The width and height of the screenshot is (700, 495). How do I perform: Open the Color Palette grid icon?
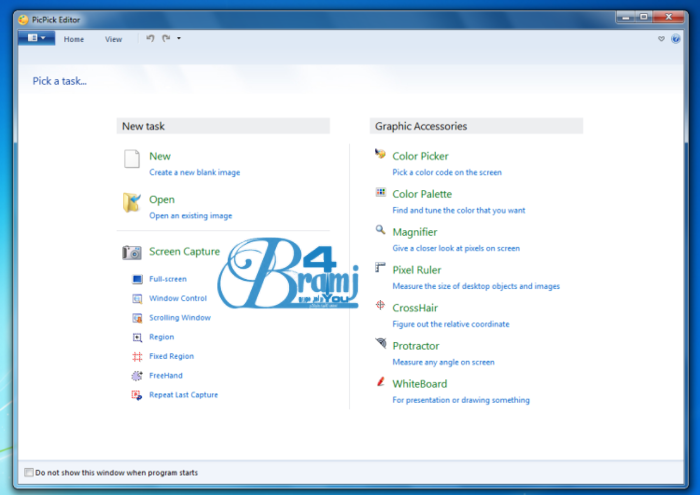380,192
